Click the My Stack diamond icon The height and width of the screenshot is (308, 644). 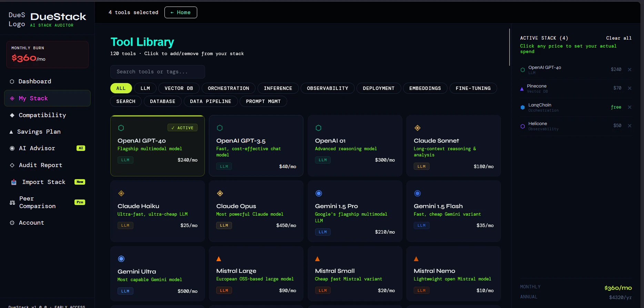coord(12,99)
